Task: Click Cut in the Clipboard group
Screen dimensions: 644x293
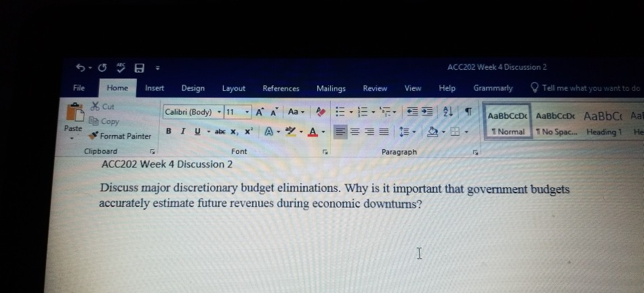Action: click(102, 106)
